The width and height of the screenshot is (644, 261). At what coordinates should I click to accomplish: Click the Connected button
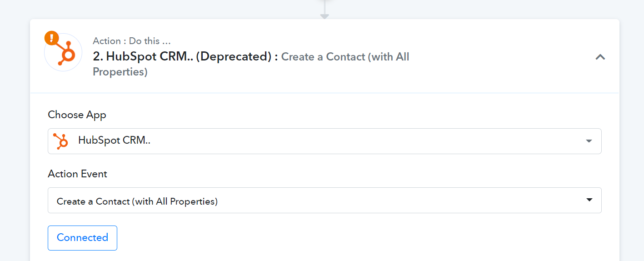click(x=82, y=238)
